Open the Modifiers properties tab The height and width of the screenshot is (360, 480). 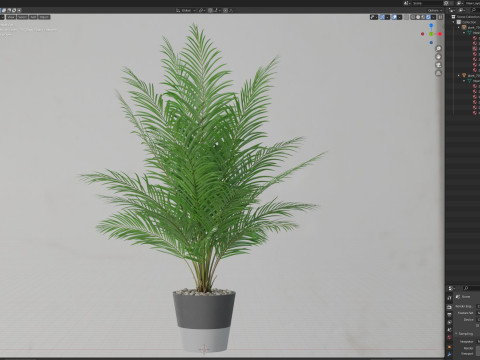449,354
